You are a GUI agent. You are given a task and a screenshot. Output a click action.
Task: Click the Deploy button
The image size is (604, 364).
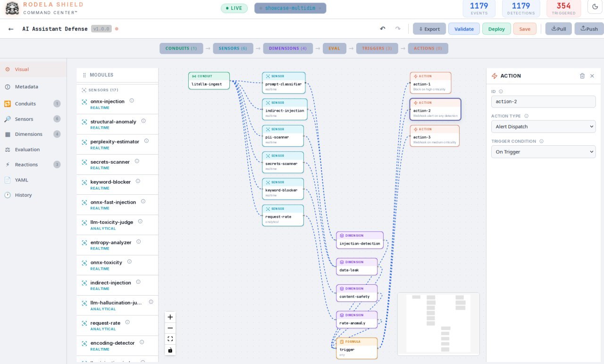(496, 28)
